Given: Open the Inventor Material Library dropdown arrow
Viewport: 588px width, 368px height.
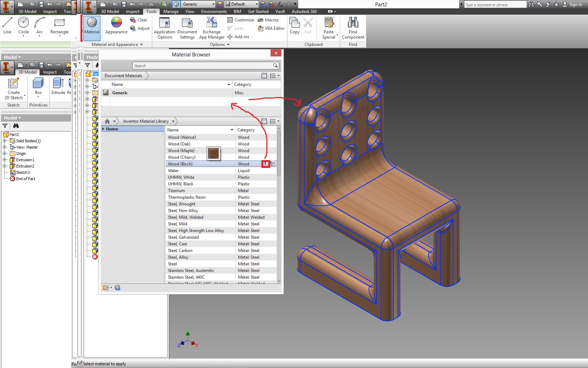Looking at the screenshot, I should 173,121.
